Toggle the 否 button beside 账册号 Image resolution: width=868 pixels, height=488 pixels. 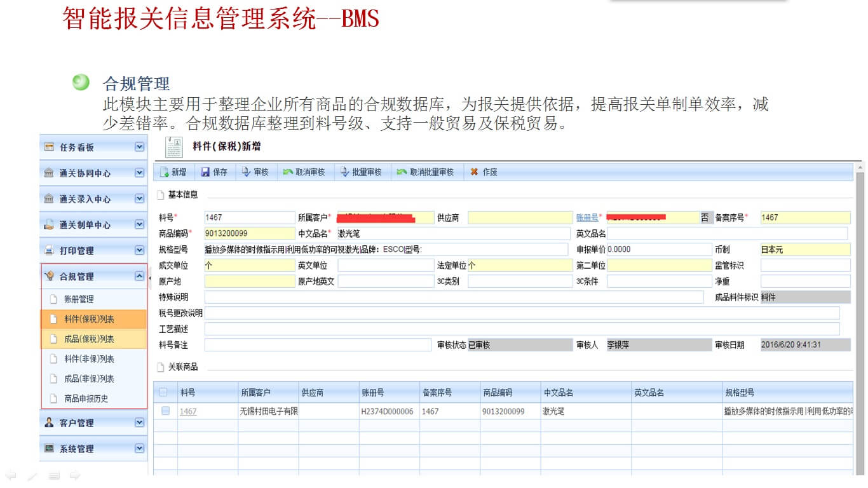tap(705, 217)
